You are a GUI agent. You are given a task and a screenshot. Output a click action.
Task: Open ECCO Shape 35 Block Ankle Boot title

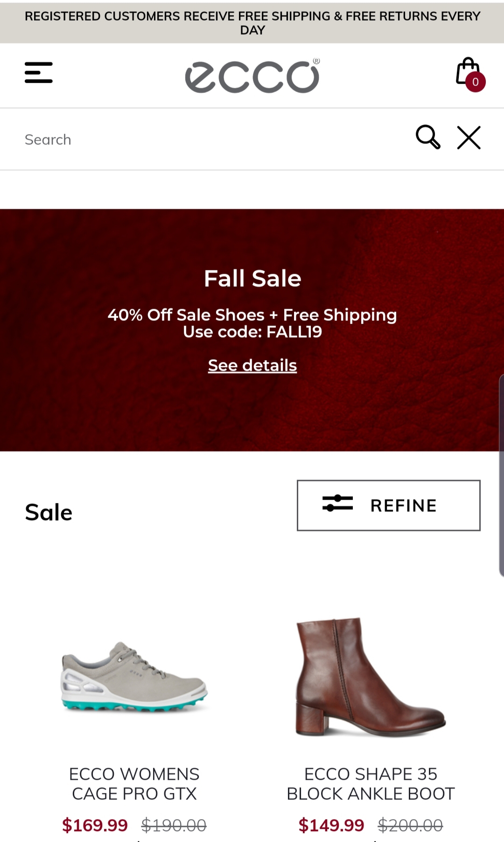371,784
